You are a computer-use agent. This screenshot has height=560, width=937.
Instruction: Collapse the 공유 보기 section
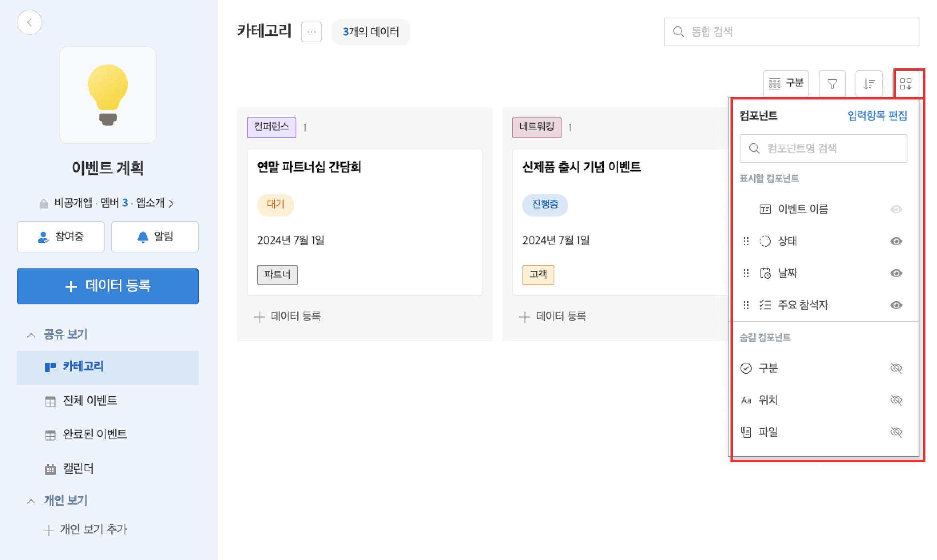(31, 335)
